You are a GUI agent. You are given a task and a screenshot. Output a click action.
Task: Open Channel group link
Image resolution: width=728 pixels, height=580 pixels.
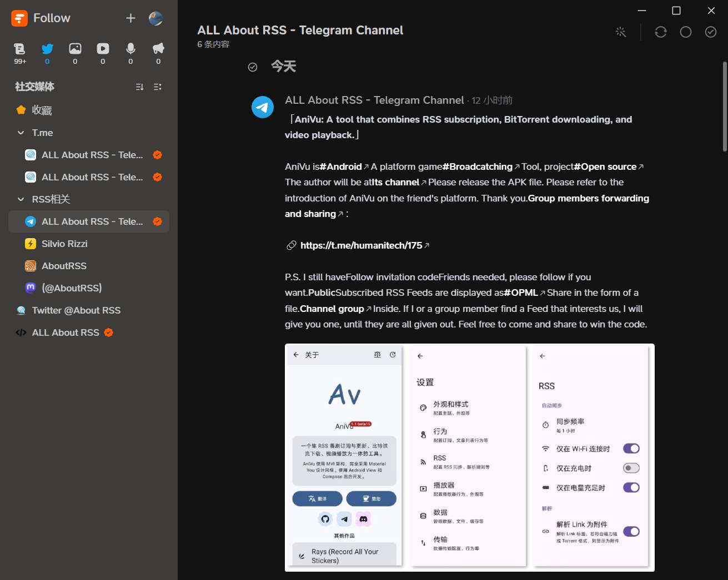(x=335, y=309)
